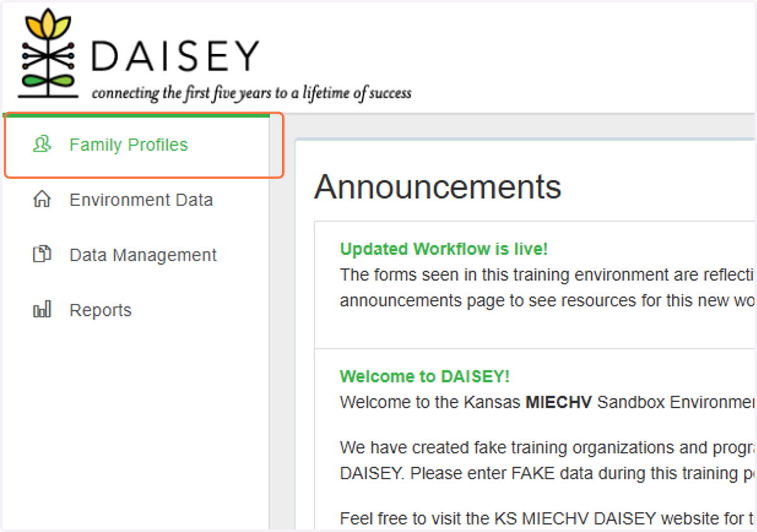This screenshot has height=532, width=757.
Task: Select the 'Updated Workflow is live!' announcement title
Action: coord(444,249)
